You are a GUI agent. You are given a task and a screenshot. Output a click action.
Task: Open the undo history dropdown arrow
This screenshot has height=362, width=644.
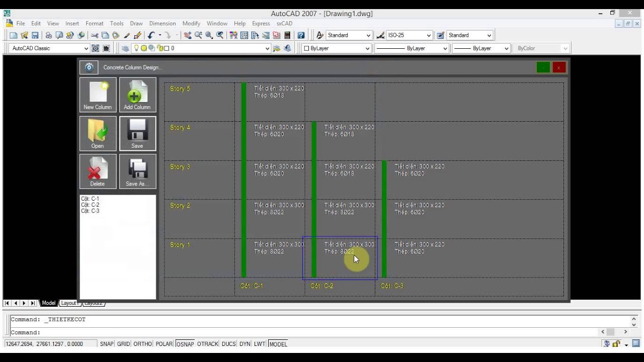tap(159, 35)
